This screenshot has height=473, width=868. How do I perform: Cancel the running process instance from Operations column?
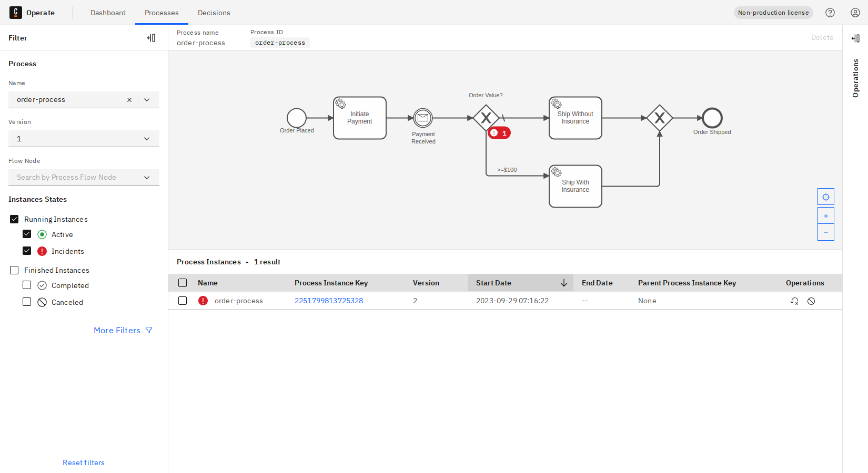pyautogui.click(x=811, y=301)
